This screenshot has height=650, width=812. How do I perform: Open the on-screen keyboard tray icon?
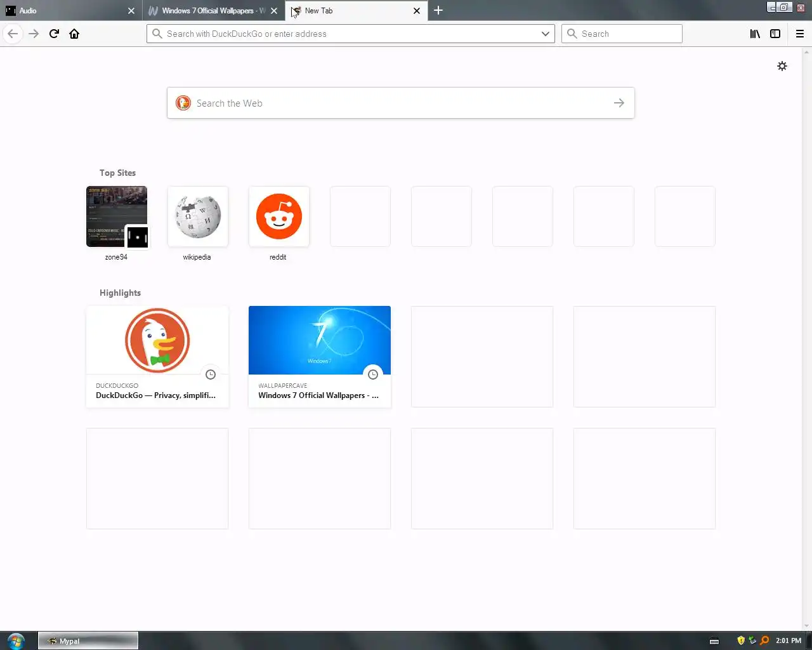(x=714, y=641)
